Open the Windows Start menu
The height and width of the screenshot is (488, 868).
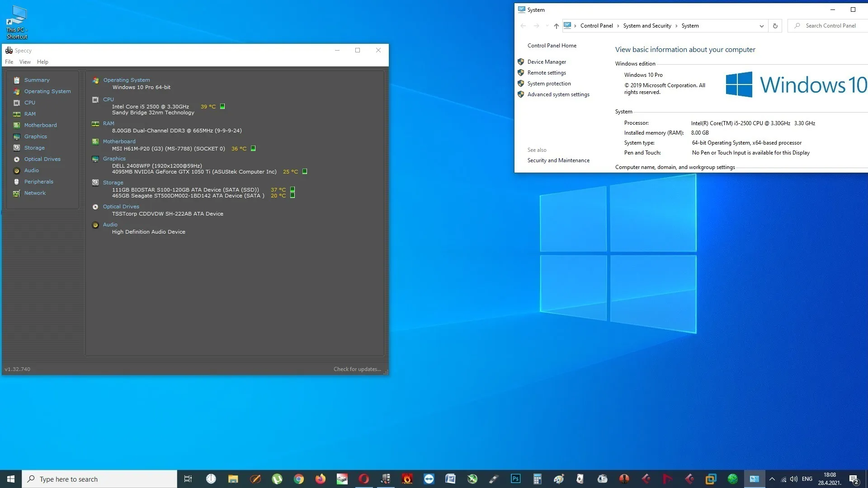pyautogui.click(x=11, y=479)
